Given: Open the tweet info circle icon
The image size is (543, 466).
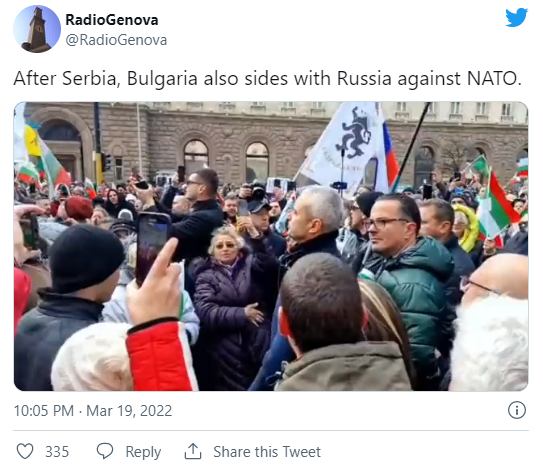Looking at the screenshot, I should (517, 410).
